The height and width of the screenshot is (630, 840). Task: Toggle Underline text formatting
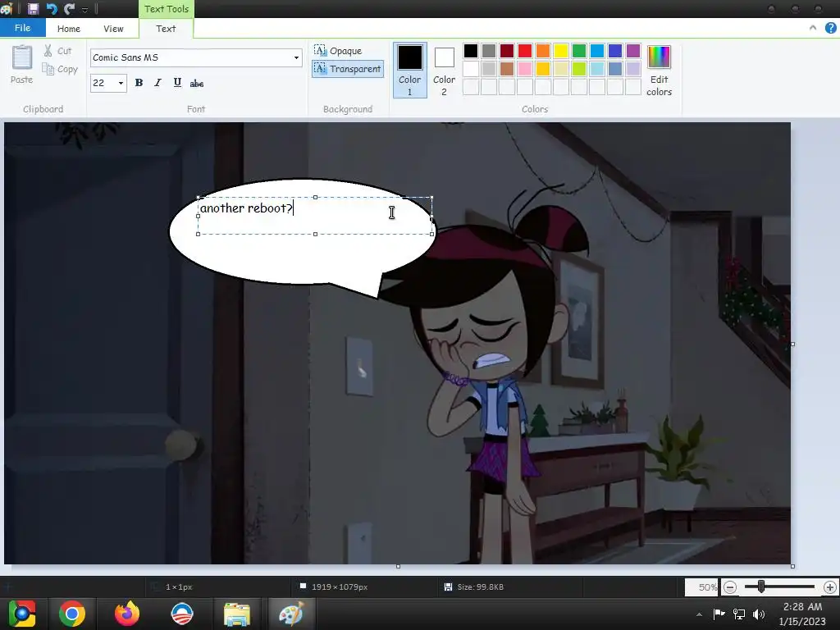point(177,83)
